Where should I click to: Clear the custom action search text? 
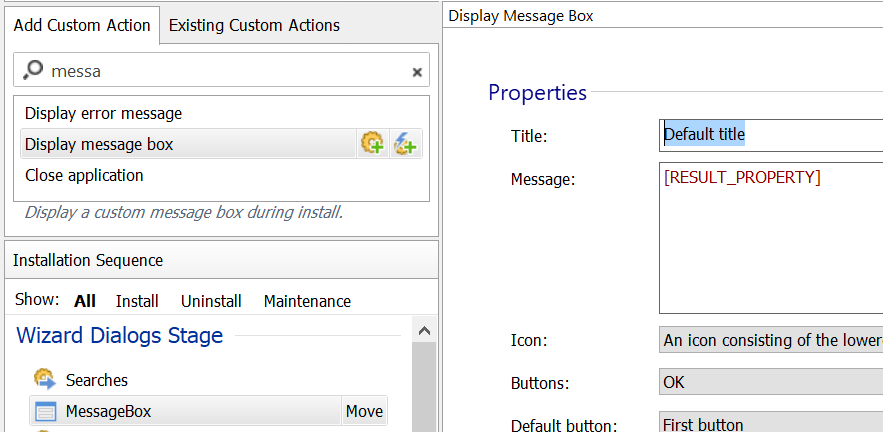click(417, 72)
